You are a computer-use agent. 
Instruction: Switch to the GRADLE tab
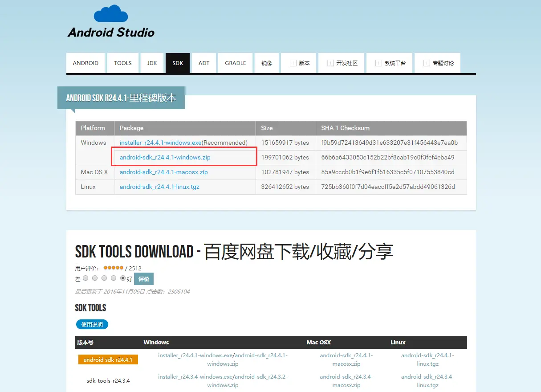point(236,63)
